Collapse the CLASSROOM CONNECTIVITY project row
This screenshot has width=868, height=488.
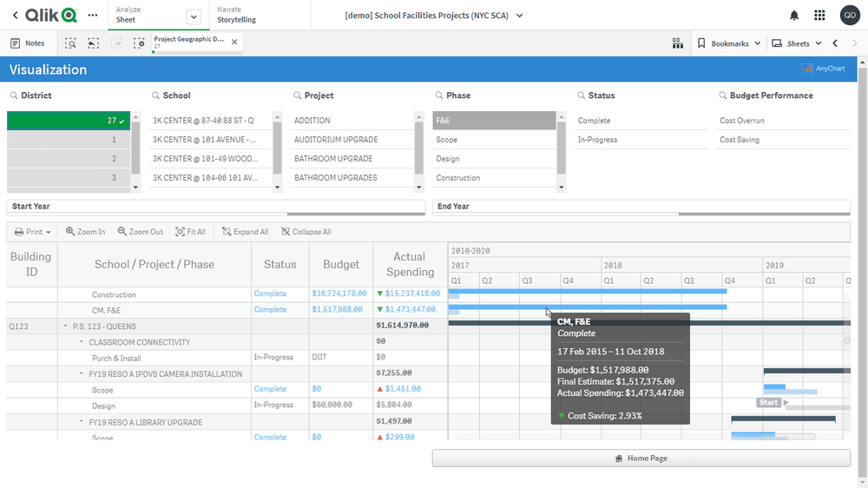pyautogui.click(x=82, y=342)
